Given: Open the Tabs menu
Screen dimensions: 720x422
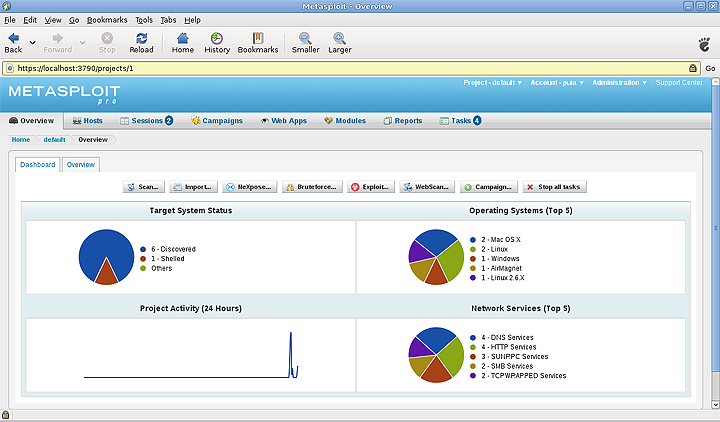Looking at the screenshot, I should pyautogui.click(x=168, y=20).
